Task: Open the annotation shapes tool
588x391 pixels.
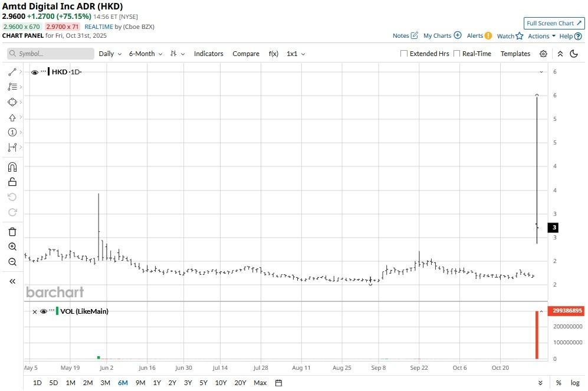Action: (x=12, y=101)
